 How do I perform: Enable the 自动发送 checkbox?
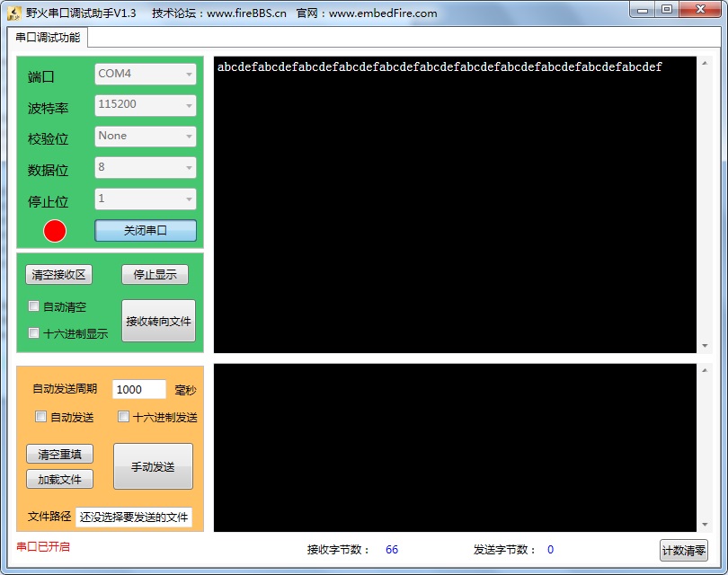coord(40,416)
